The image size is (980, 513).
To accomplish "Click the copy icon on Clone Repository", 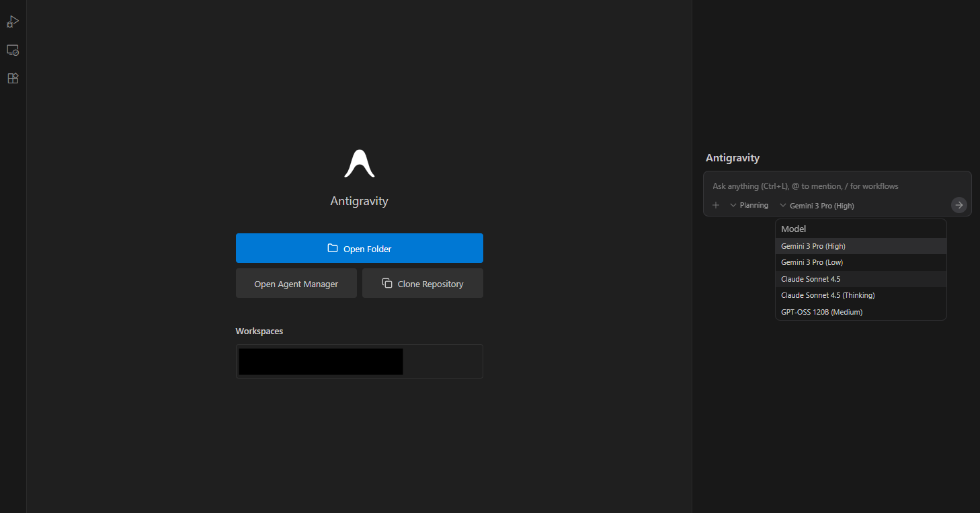I will (387, 284).
